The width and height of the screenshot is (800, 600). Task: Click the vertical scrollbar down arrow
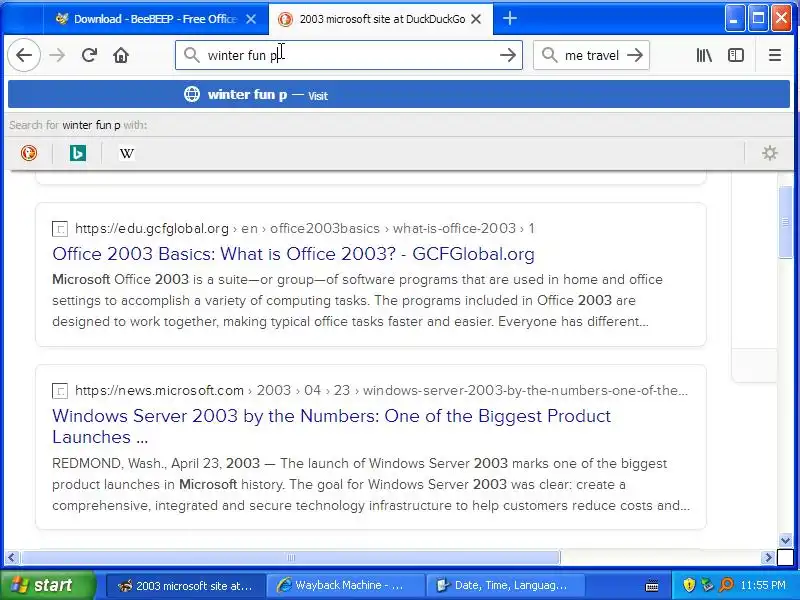[785, 540]
